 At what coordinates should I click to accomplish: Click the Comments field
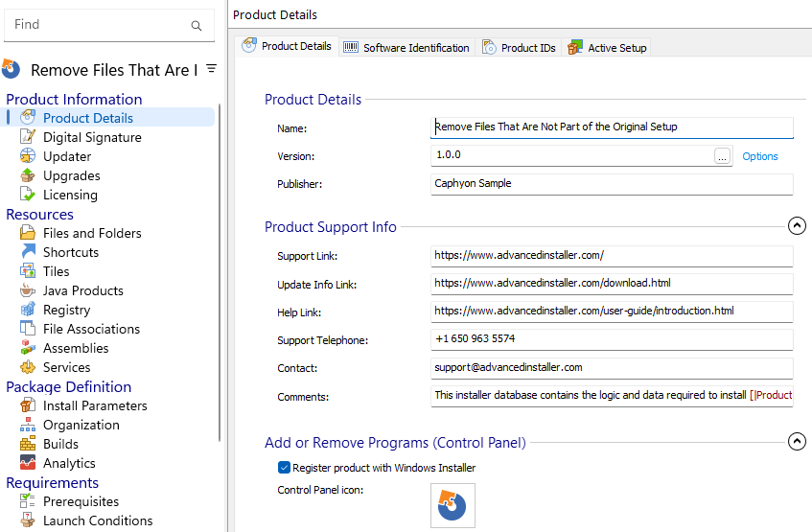[x=612, y=396]
